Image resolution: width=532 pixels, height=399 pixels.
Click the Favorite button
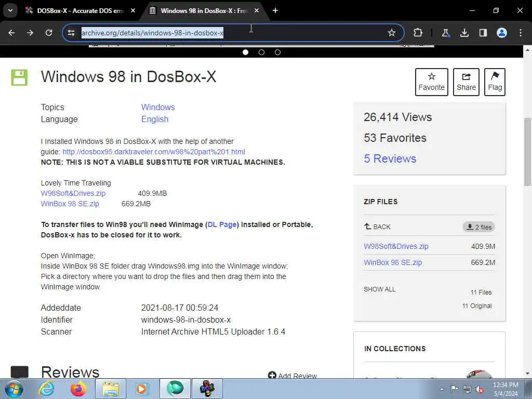click(x=432, y=82)
